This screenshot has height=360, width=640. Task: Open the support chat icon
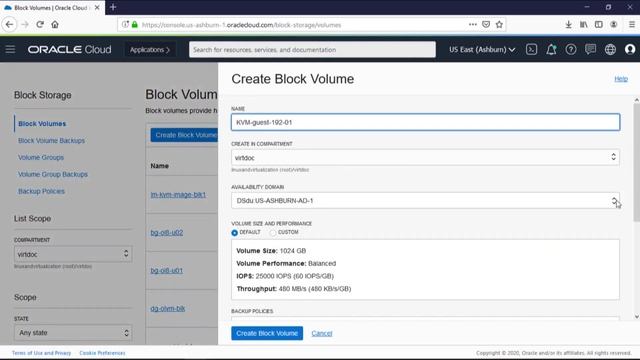click(x=590, y=49)
